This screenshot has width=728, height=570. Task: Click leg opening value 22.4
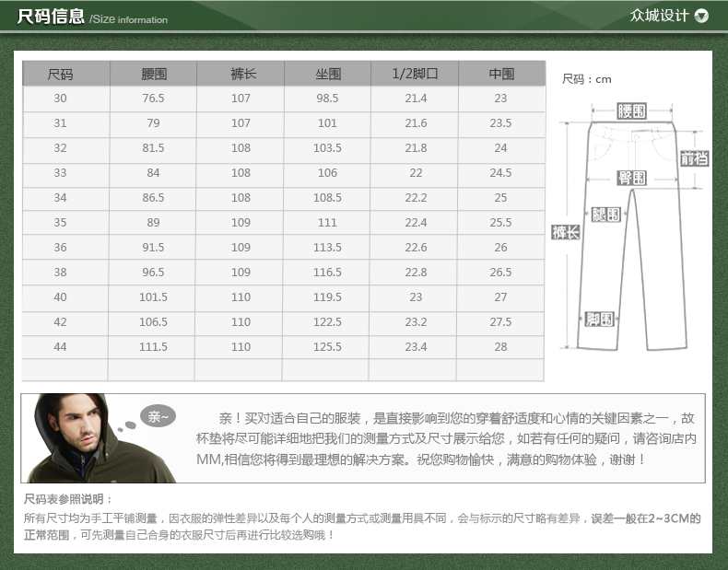(416, 223)
